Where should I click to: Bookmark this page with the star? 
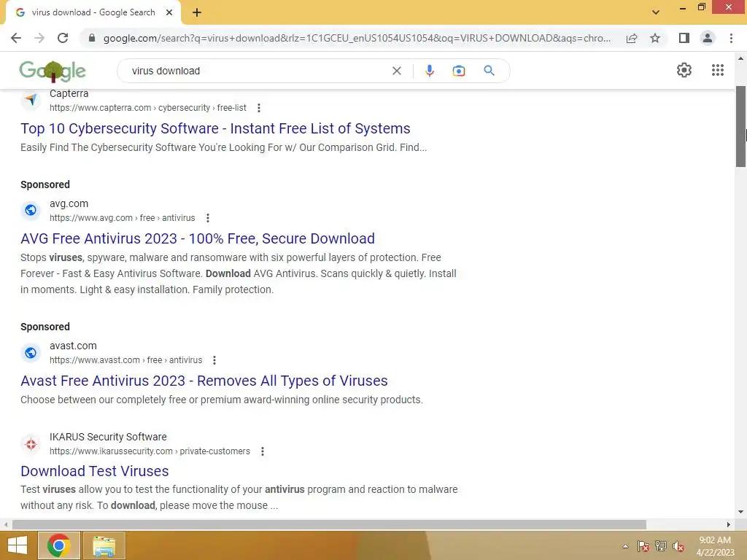click(x=655, y=38)
